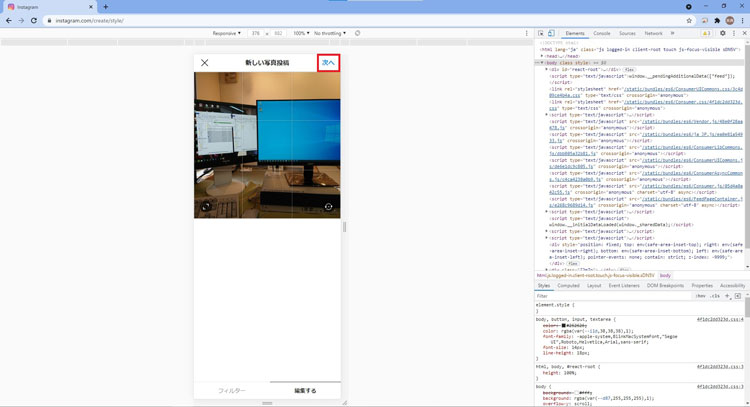Toggle the .cls class editor button
The width and height of the screenshot is (750, 407).
coord(715,296)
